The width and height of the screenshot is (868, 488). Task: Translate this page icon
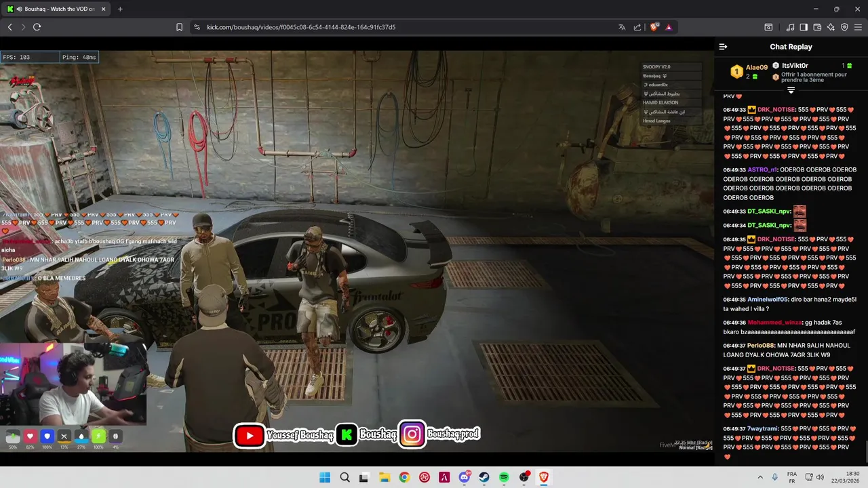tap(622, 27)
